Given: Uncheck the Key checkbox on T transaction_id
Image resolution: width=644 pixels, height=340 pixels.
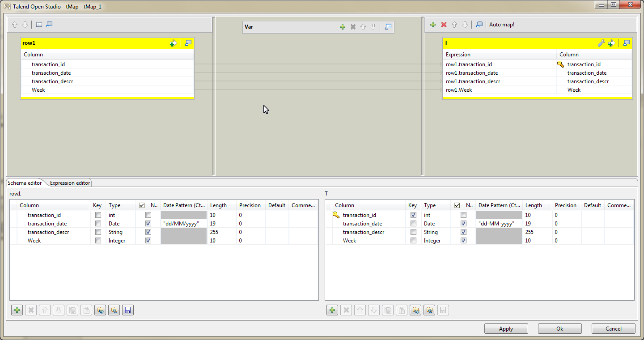Looking at the screenshot, I should tap(413, 215).
